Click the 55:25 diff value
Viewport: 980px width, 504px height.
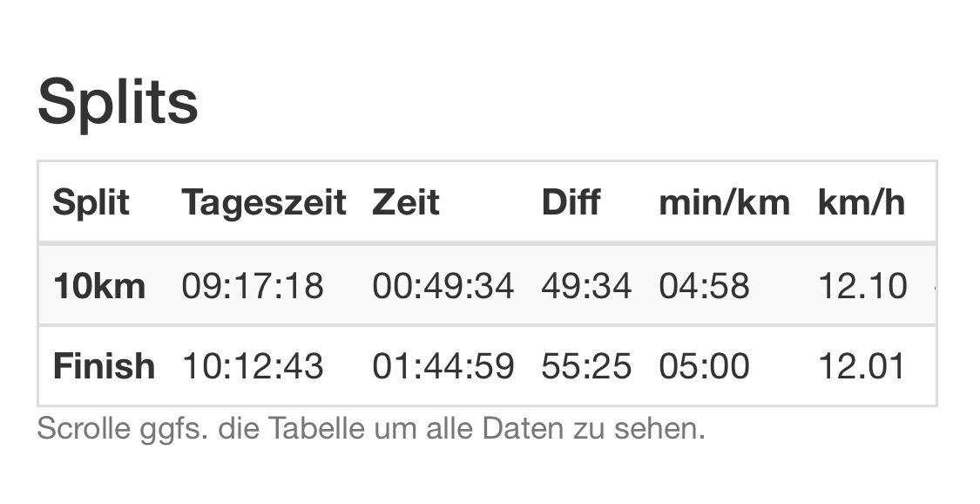pyautogui.click(x=586, y=366)
